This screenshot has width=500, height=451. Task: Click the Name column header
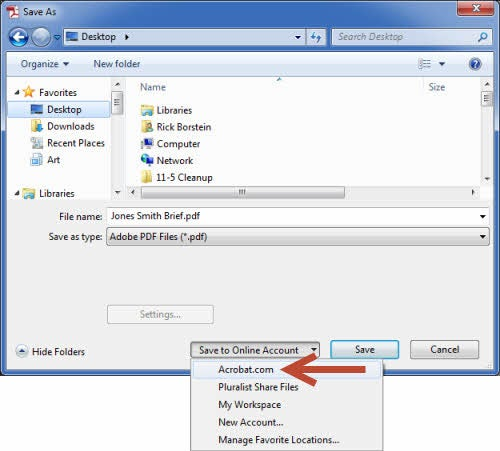click(153, 87)
